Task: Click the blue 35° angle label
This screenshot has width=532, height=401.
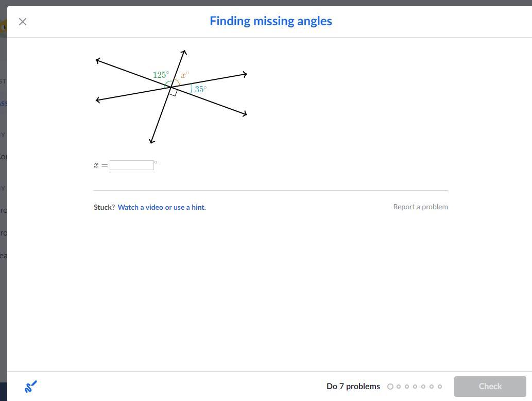Action: [200, 89]
